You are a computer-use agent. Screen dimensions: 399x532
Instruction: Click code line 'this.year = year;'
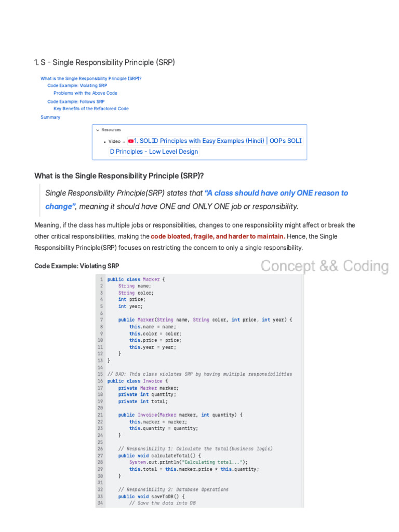[153, 347]
